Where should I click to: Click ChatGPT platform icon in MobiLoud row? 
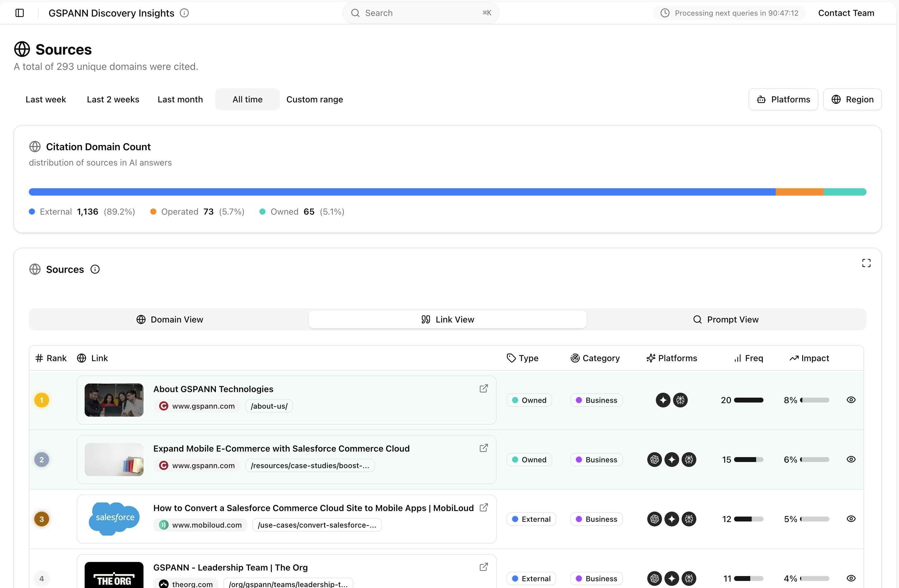655,519
